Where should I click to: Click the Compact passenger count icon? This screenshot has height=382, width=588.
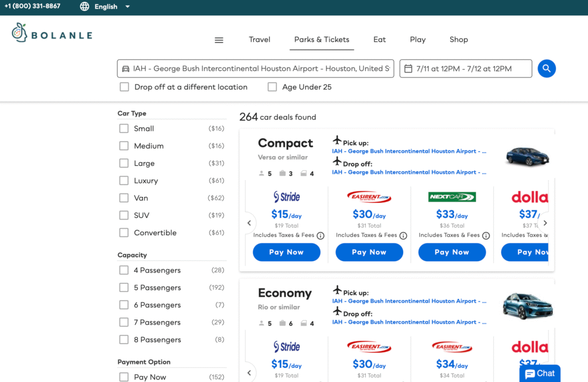pos(261,173)
